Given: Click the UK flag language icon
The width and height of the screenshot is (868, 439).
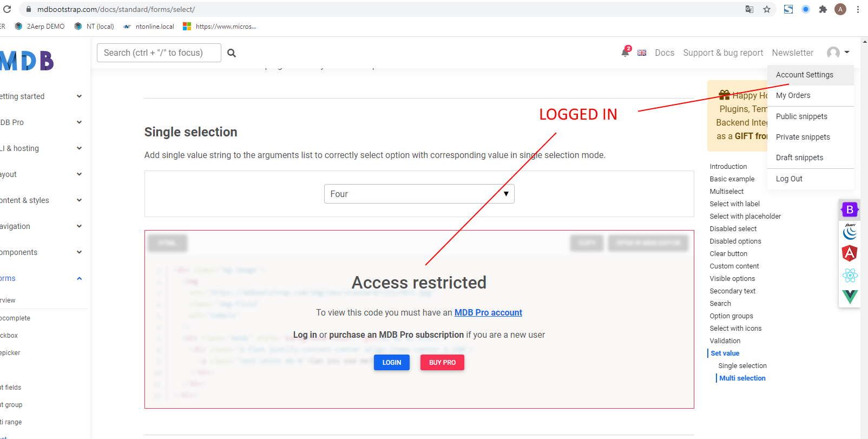Looking at the screenshot, I should point(642,53).
